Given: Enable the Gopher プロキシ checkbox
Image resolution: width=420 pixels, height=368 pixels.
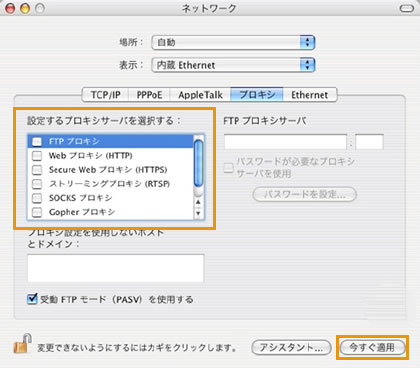Looking at the screenshot, I should coord(37,212).
